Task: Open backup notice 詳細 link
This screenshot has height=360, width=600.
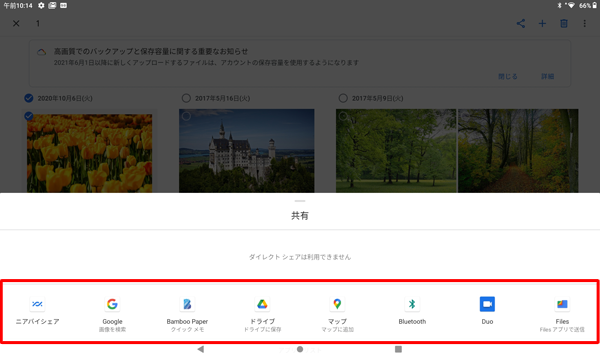Action: 548,77
